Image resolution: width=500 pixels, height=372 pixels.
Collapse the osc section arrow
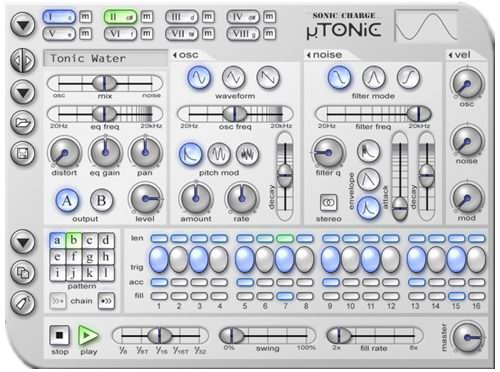(x=175, y=55)
